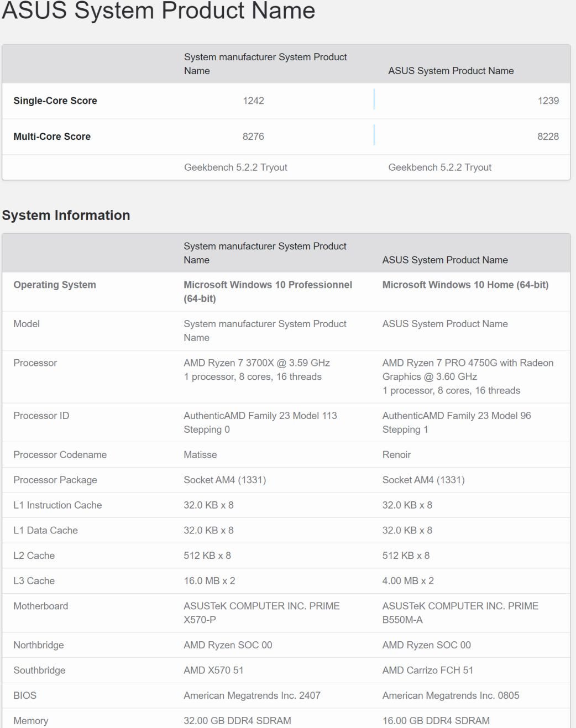
Task: Click the Renoir codename cell
Action: pos(396,454)
